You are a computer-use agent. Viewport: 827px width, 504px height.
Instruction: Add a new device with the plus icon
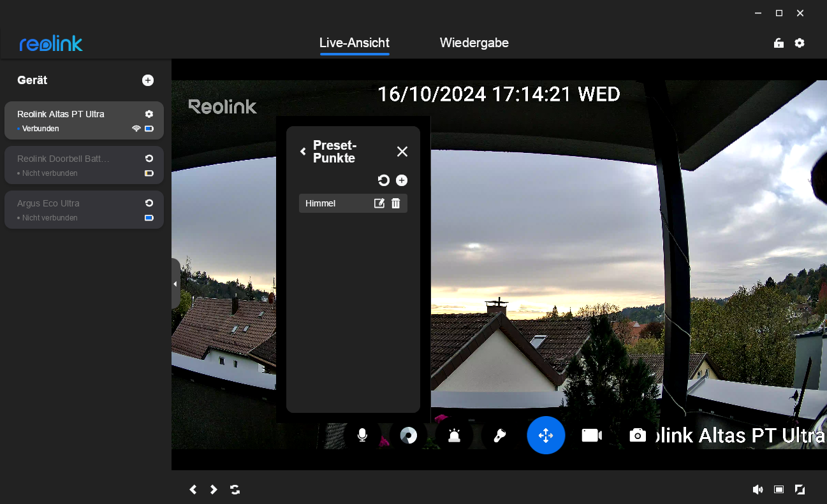click(x=148, y=80)
